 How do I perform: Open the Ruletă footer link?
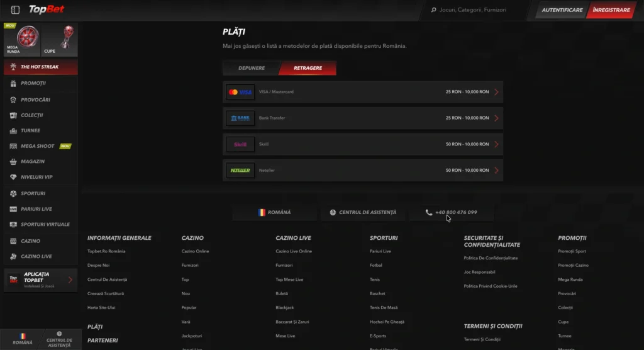282,293
